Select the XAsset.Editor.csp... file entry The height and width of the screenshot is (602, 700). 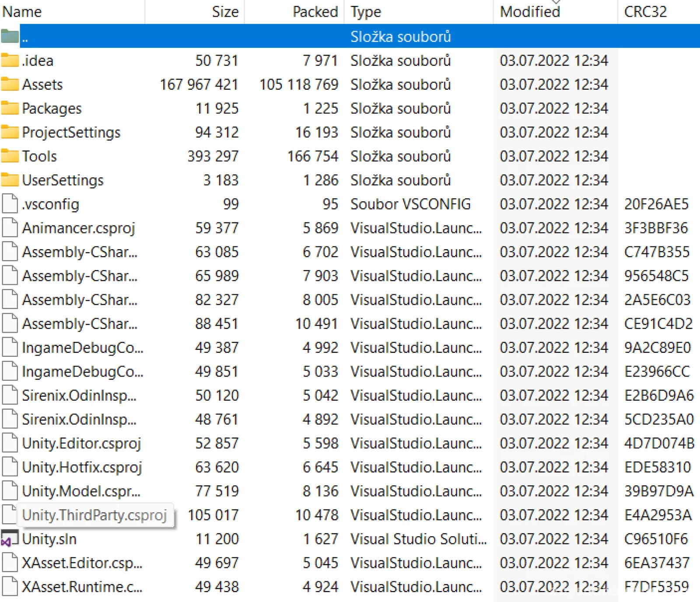tap(82, 563)
